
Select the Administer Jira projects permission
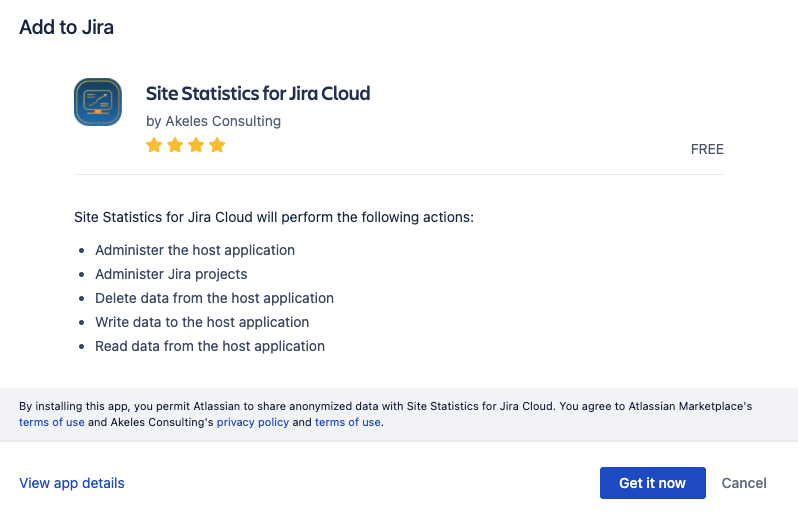coord(171,274)
